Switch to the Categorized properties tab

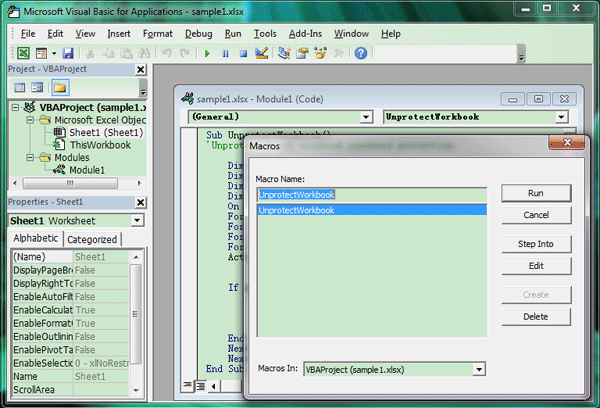click(x=92, y=240)
